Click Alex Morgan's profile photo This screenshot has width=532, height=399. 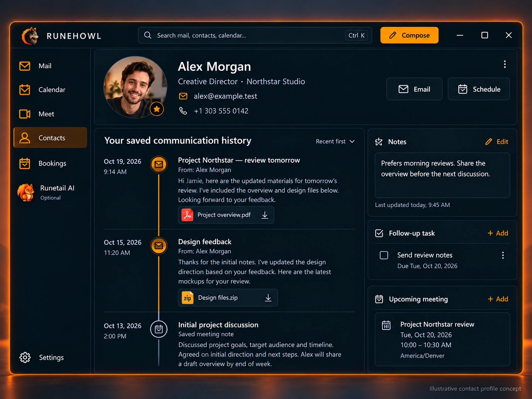135,87
